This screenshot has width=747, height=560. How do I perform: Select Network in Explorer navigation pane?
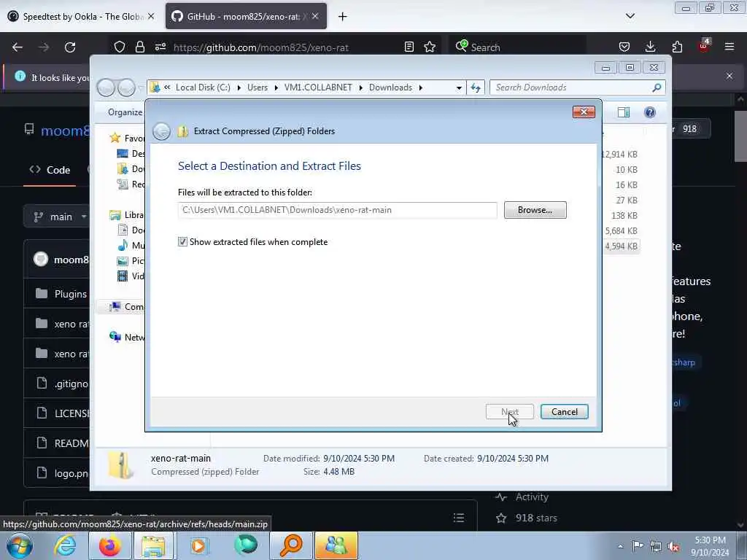coord(127,337)
